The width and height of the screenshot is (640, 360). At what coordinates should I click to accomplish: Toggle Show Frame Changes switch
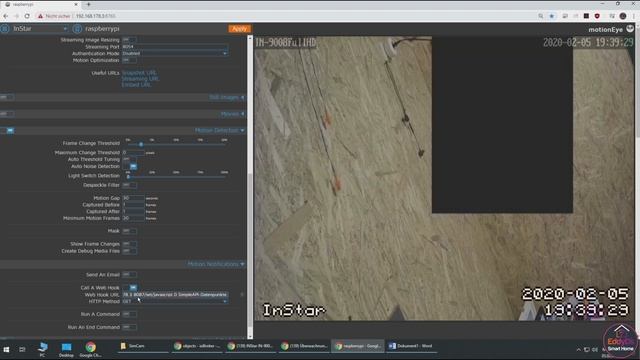(x=129, y=244)
